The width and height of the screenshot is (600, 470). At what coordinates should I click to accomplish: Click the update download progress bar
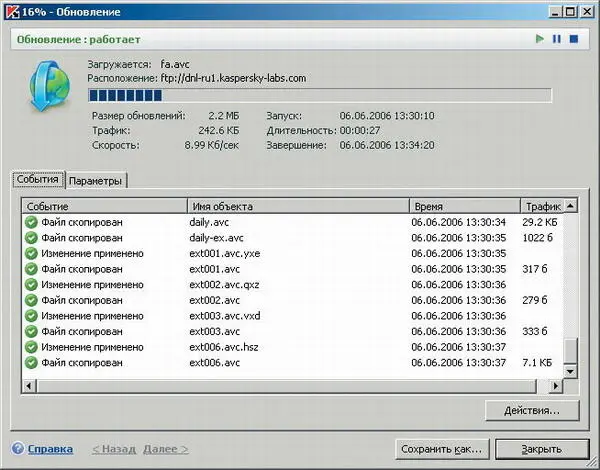click(319, 96)
